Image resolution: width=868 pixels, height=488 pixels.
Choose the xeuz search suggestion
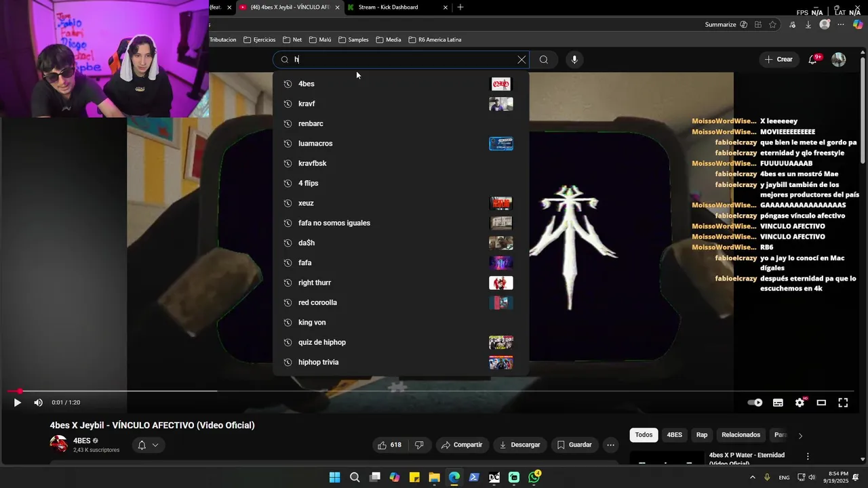(x=401, y=203)
